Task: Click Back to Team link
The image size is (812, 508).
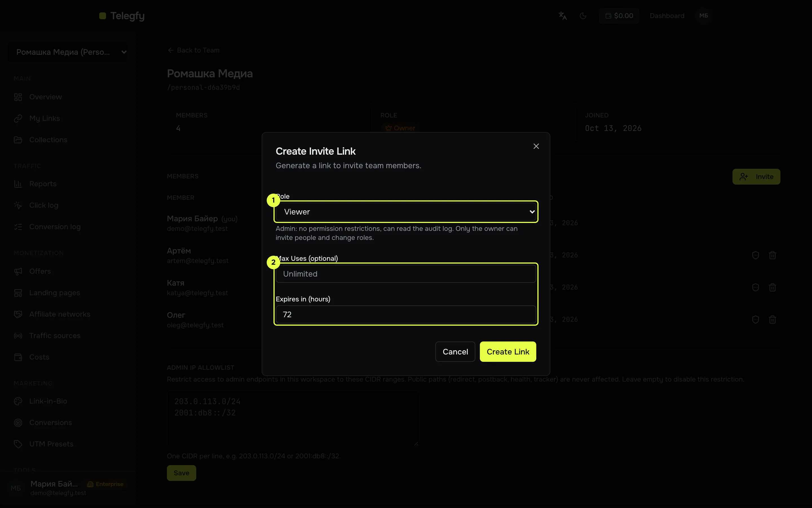Action: click(194, 51)
